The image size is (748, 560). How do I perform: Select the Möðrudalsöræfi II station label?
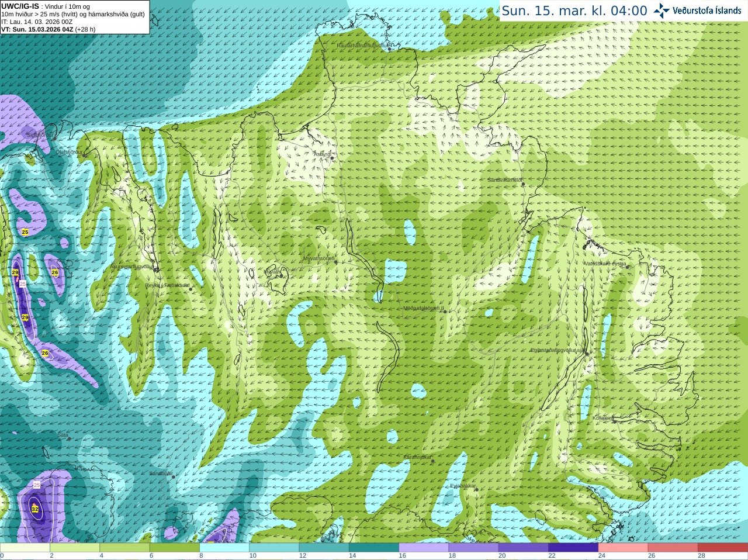[x=424, y=308]
